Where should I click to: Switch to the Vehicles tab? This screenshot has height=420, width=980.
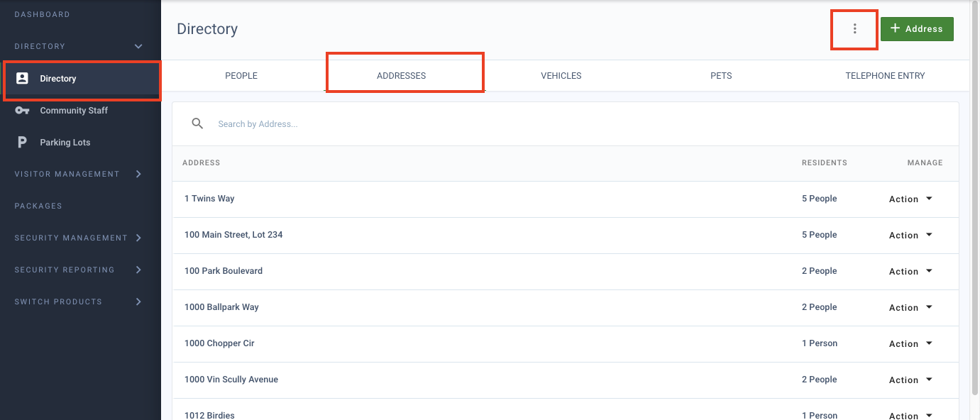pyautogui.click(x=561, y=75)
